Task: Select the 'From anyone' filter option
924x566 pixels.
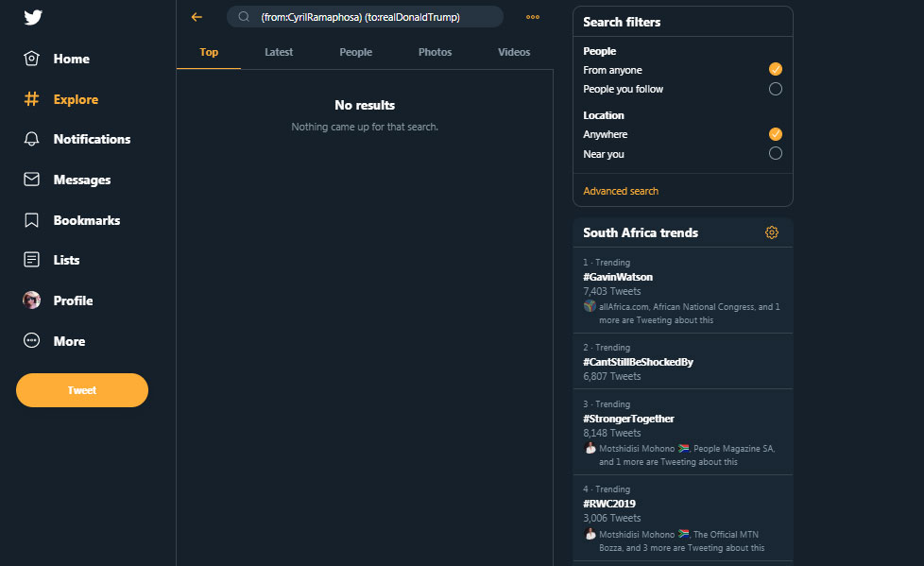Action: pyautogui.click(x=775, y=69)
